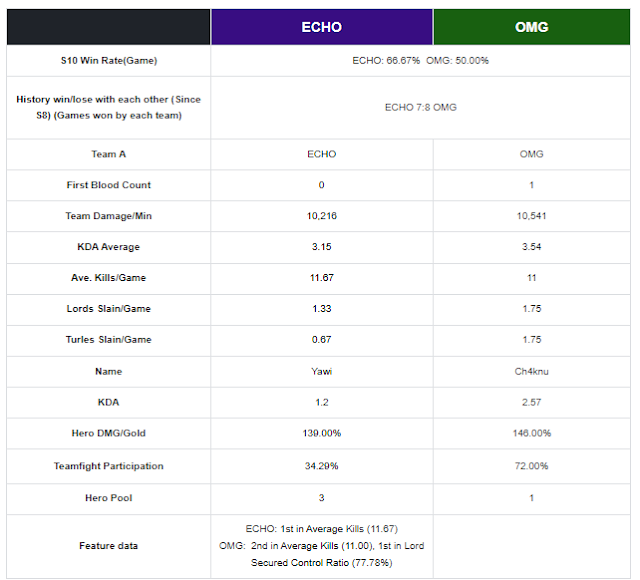This screenshot has height=580, width=640.
Task: Click the ECHO 7:8 OMG history cell
Action: [x=420, y=107]
